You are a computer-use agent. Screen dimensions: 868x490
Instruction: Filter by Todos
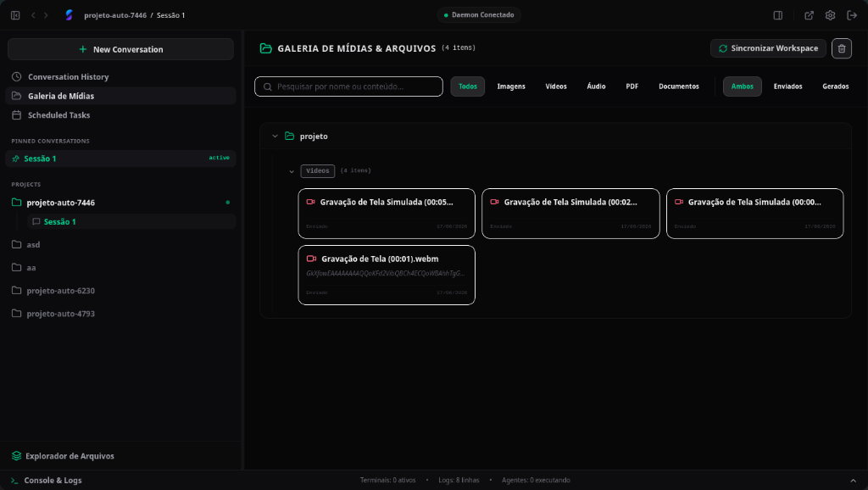(x=467, y=86)
